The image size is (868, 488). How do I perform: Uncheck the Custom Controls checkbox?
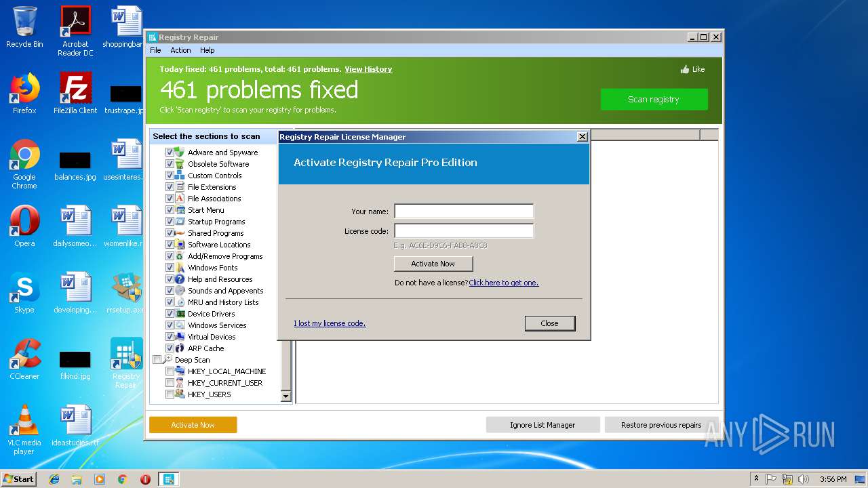[170, 176]
